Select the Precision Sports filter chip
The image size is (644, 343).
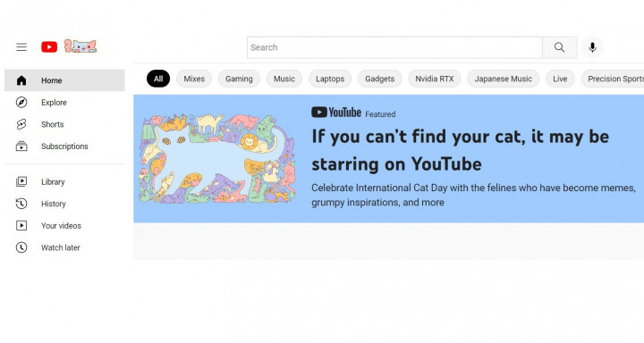(613, 79)
